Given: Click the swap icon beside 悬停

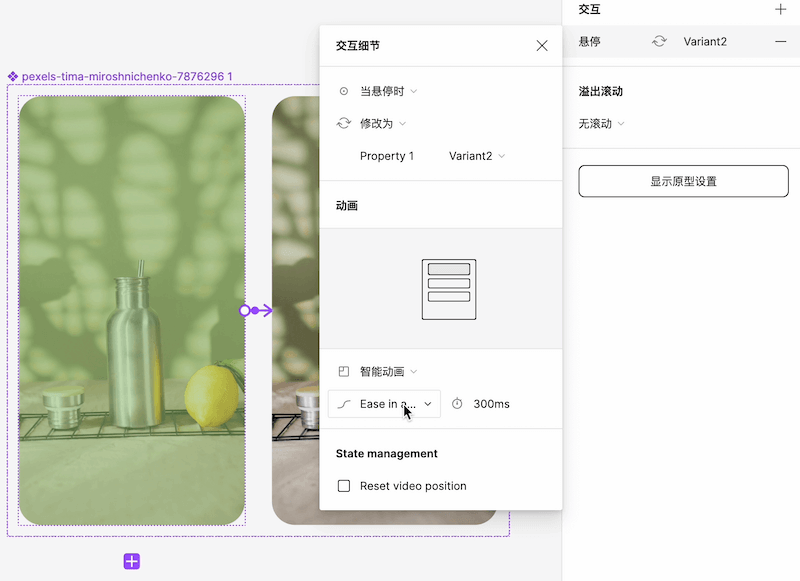Looking at the screenshot, I should (x=658, y=41).
